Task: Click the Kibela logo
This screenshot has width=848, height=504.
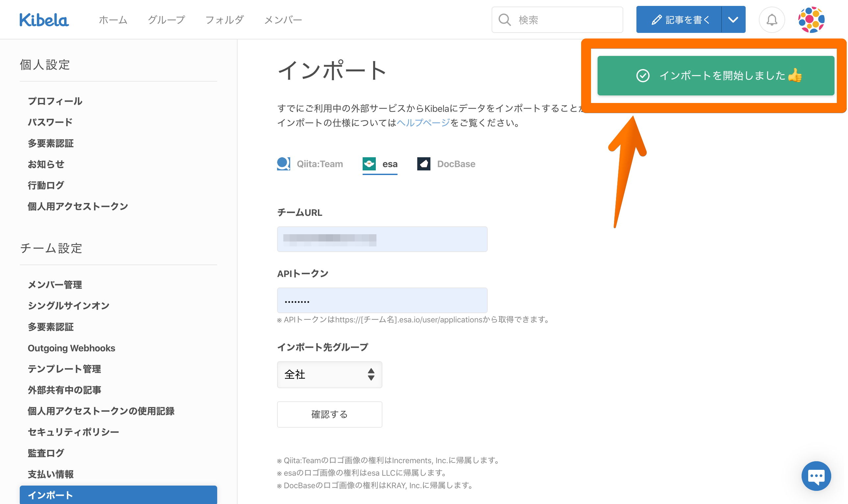Action: point(44,20)
